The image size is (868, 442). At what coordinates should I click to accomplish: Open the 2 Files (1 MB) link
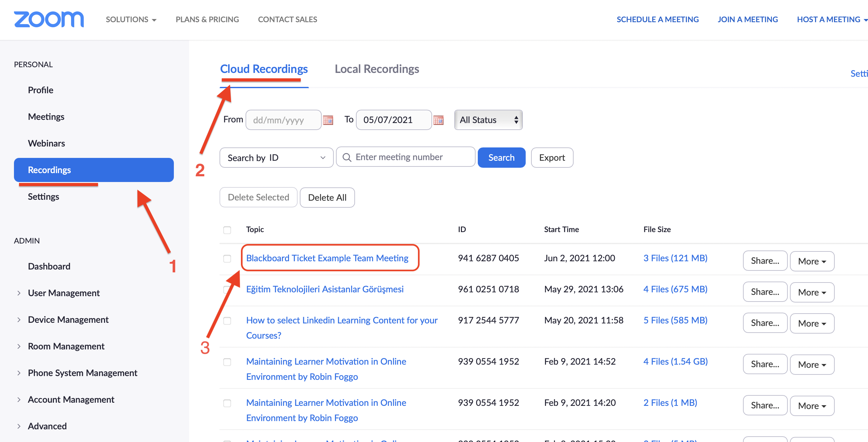click(670, 403)
